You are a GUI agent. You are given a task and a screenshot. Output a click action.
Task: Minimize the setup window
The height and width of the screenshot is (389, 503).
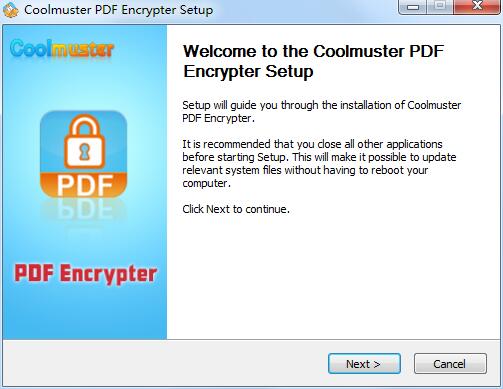[x=413, y=7]
